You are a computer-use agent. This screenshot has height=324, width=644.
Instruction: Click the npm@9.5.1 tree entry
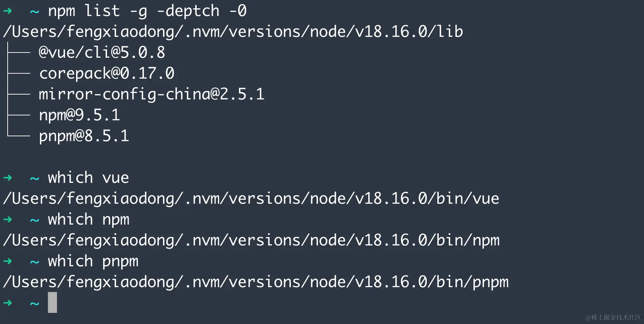point(80,115)
